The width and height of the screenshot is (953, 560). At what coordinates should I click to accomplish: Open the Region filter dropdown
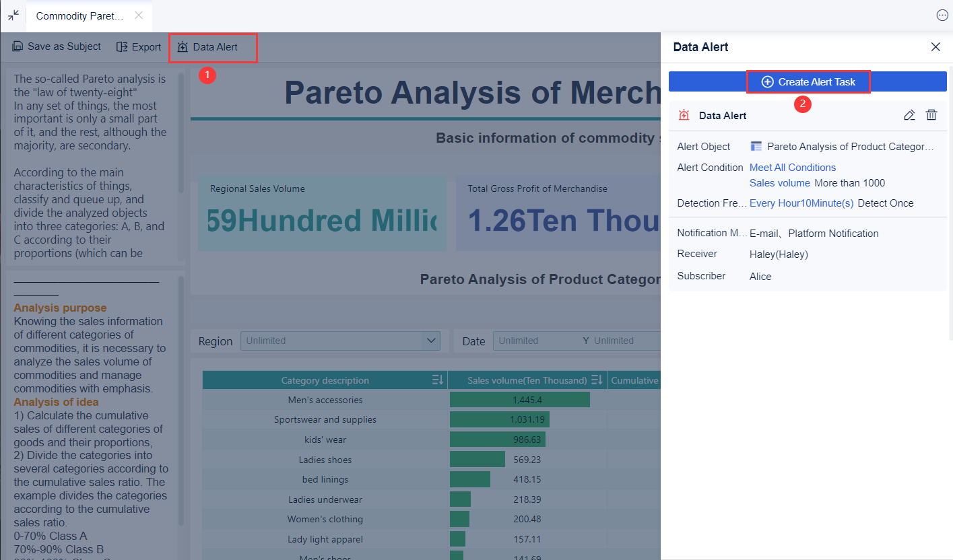tap(340, 341)
